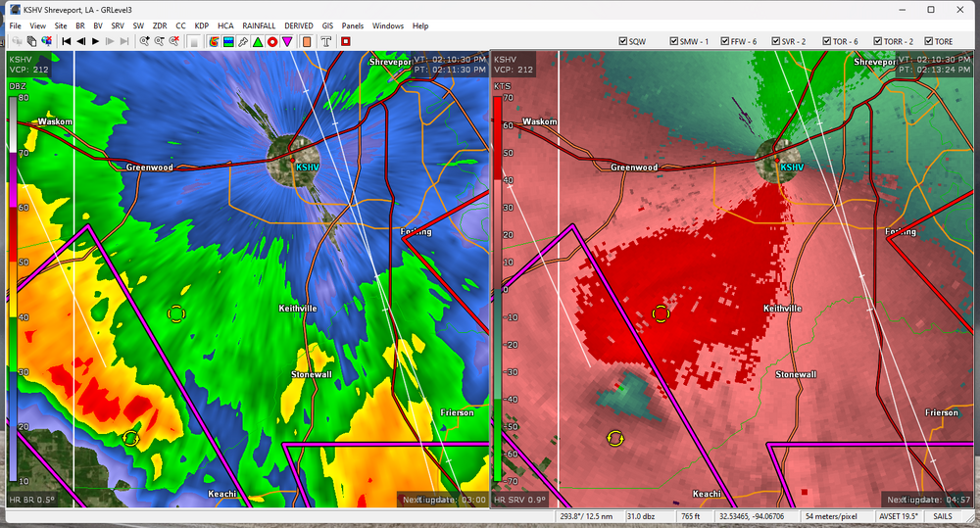Toggle the TOR - 6 warnings checkbox
The image size is (980, 528).
pos(824,41)
